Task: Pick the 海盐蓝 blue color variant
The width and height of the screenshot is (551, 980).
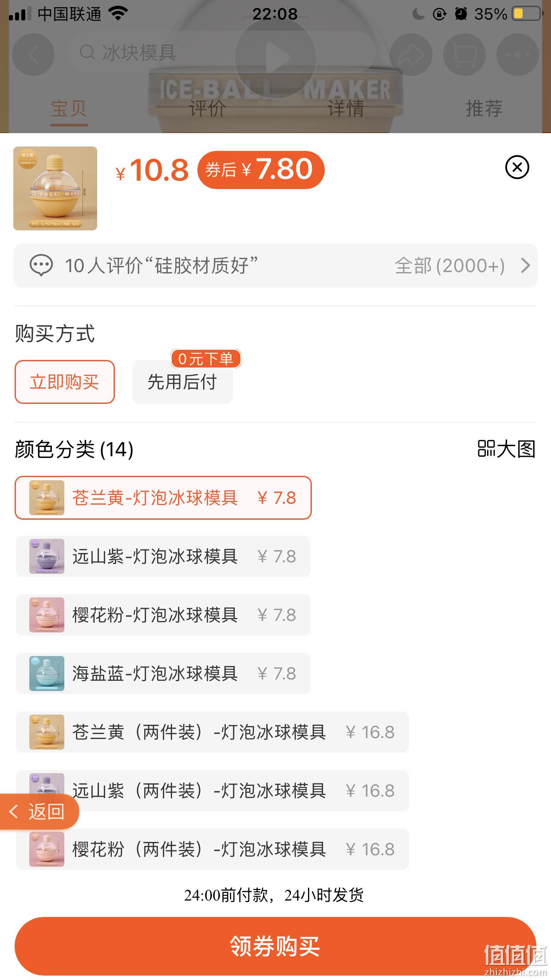Action: [x=163, y=673]
